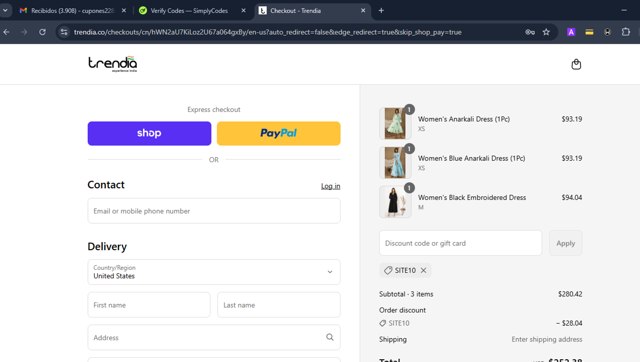Select the Checkout - Trendia tab

click(313, 11)
